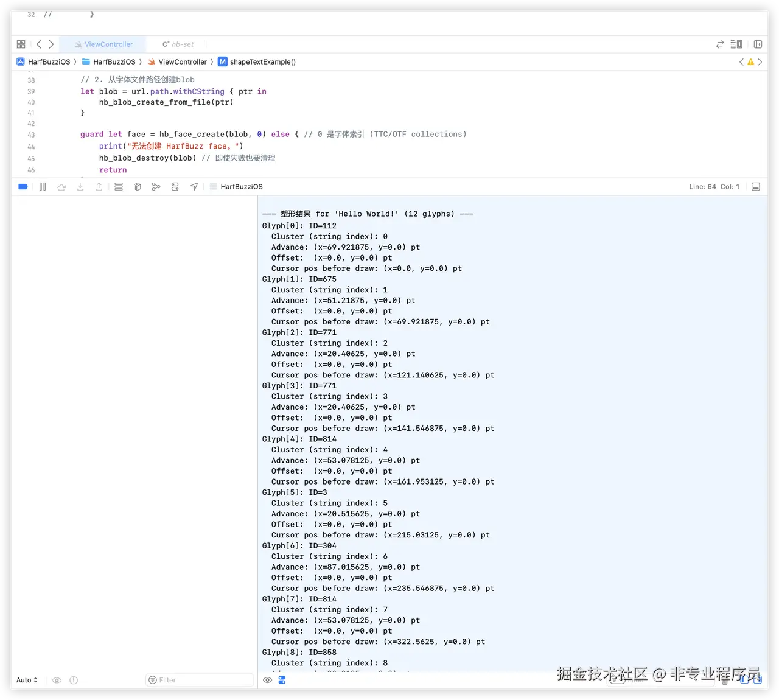
Task: Click Cursor pos x=322.5625 console line
Action: point(378,642)
